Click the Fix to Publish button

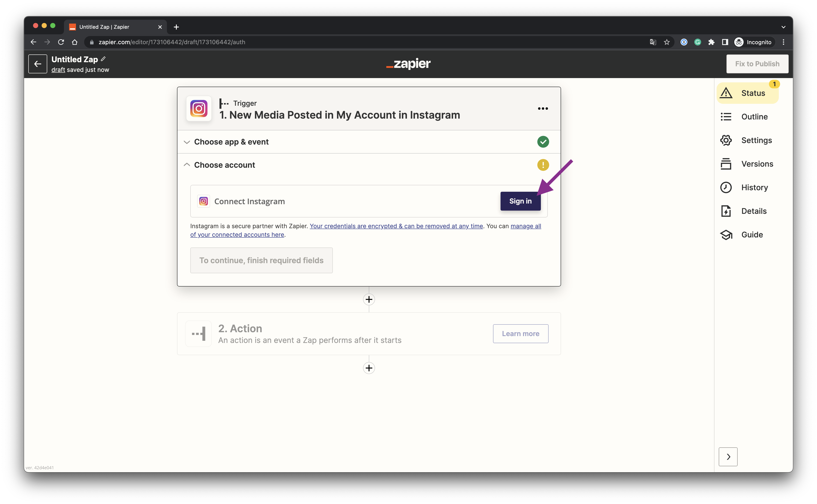point(757,64)
